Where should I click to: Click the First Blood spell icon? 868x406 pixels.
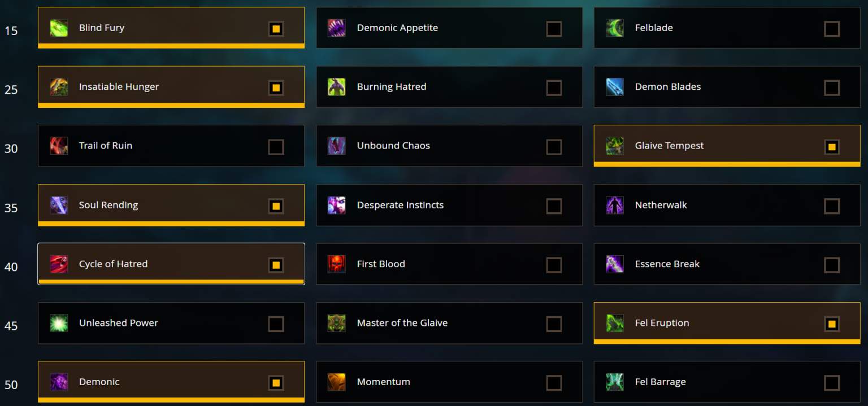(x=336, y=264)
